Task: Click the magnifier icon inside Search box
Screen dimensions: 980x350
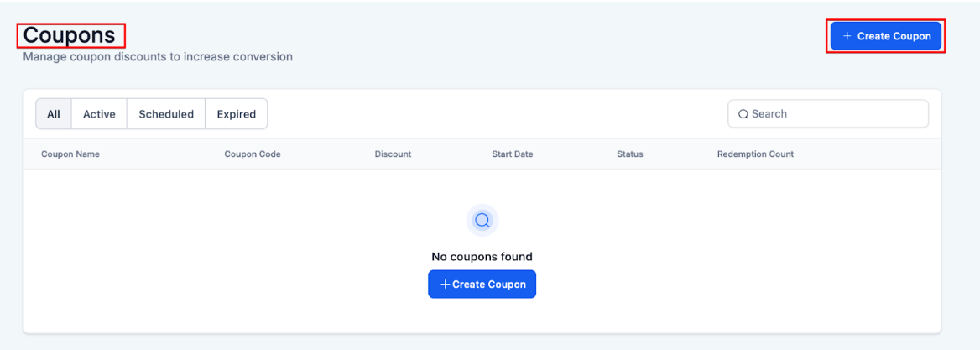Action: (743, 114)
